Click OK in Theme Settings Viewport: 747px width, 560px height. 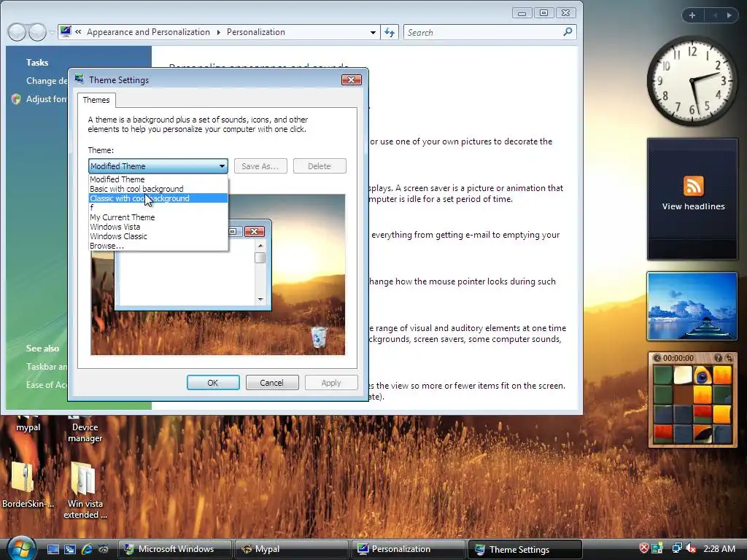click(213, 382)
